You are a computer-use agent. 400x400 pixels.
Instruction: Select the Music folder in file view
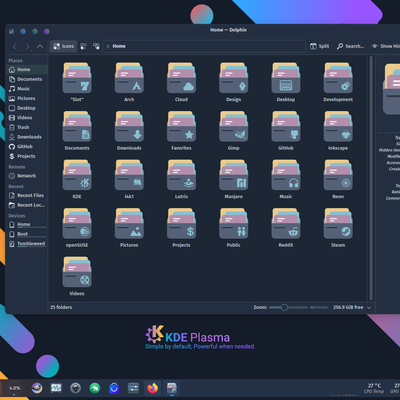point(286,175)
